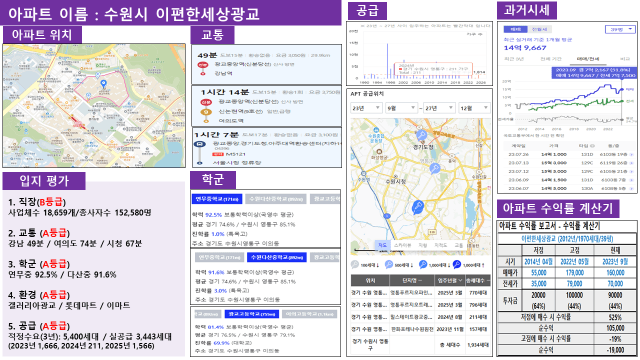Click the 179,000 peak sale price cell
This screenshot has width=640, height=360.
click(x=574, y=273)
